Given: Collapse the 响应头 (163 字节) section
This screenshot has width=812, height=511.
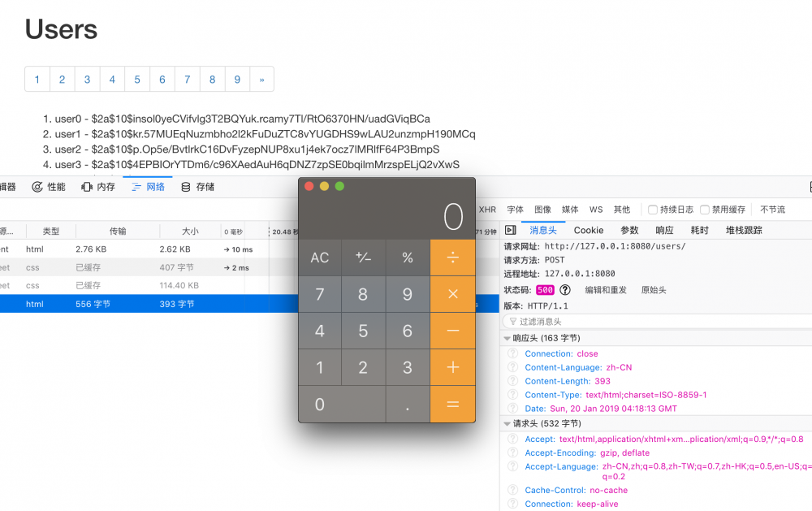Looking at the screenshot, I should click(x=508, y=337).
